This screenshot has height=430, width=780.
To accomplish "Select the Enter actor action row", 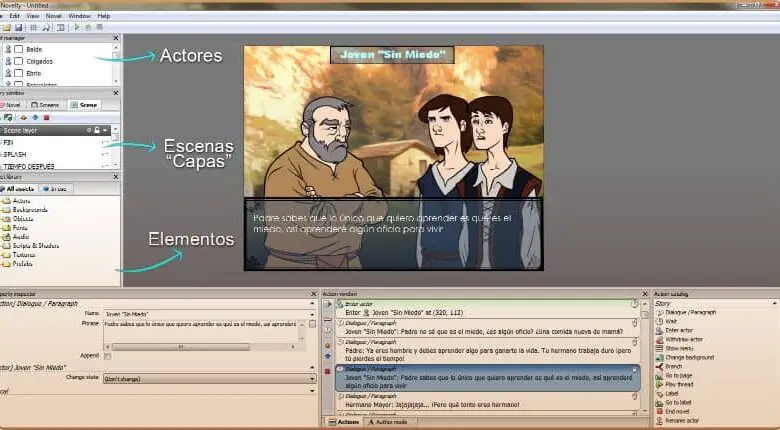I will (x=488, y=309).
